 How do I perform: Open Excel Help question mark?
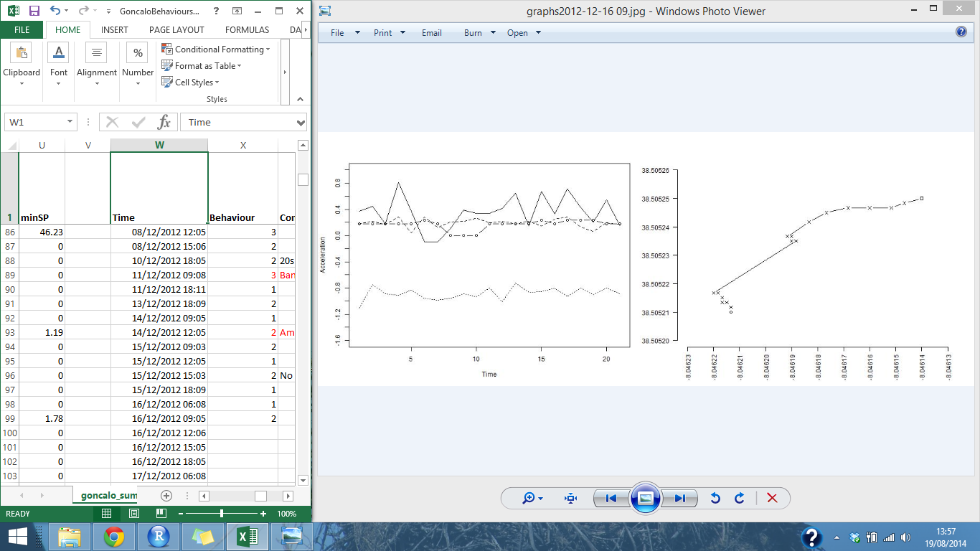pos(217,11)
